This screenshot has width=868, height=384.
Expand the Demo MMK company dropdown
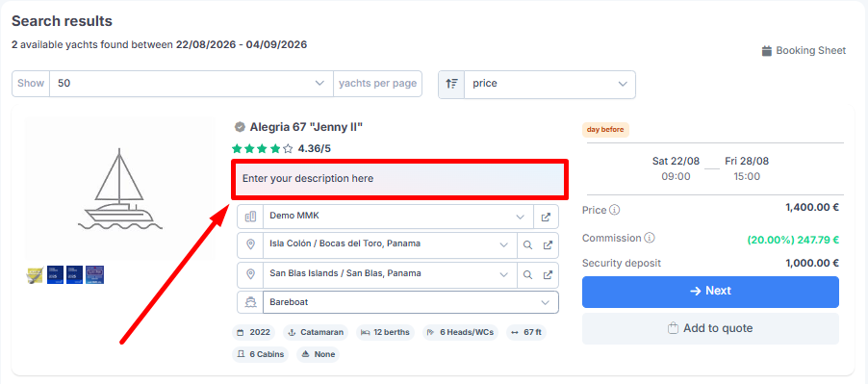click(398, 217)
